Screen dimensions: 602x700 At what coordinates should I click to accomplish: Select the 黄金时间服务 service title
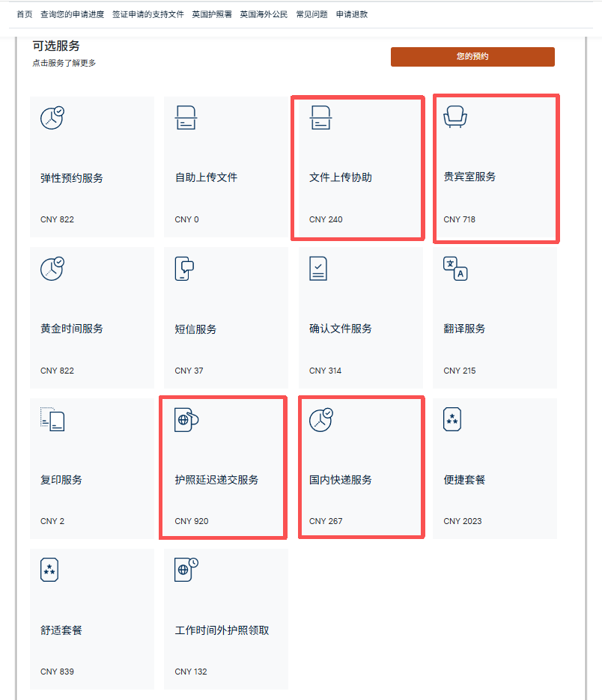(71, 329)
